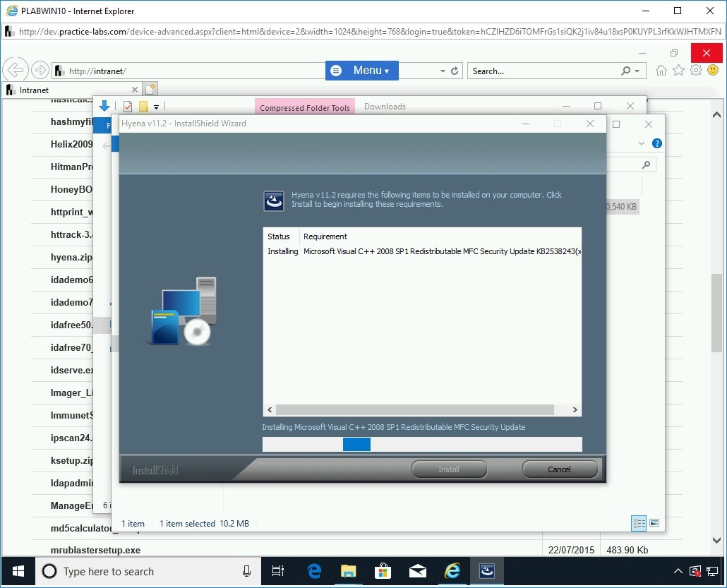Viewport: 727px width, 588px height.
Task: Open IE favorites star icon
Action: coord(678,71)
